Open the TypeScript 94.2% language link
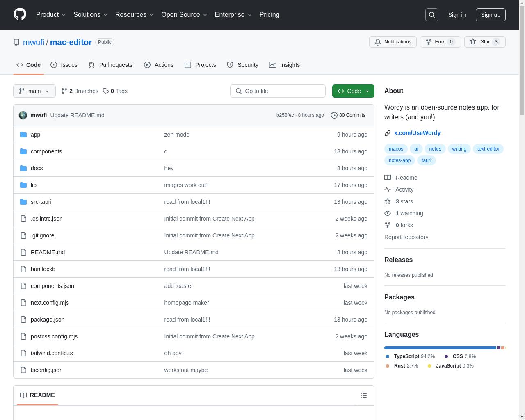 point(410,356)
